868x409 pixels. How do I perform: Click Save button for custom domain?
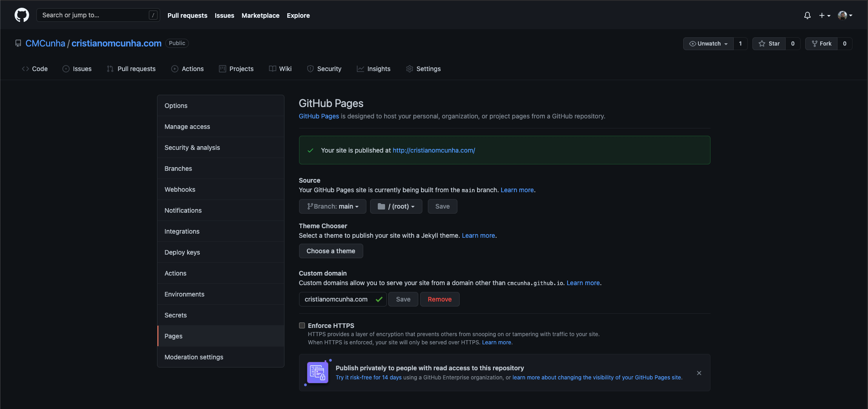click(x=403, y=299)
